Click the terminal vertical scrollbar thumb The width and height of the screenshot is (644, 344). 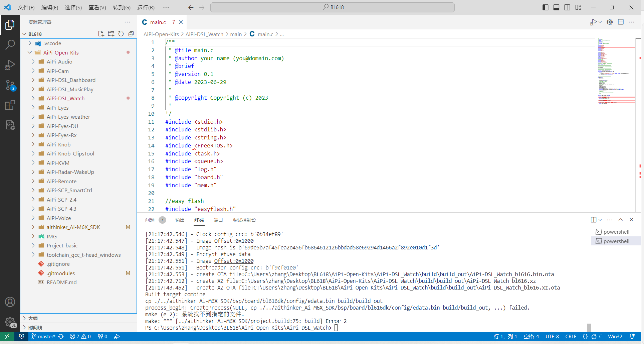point(589,328)
